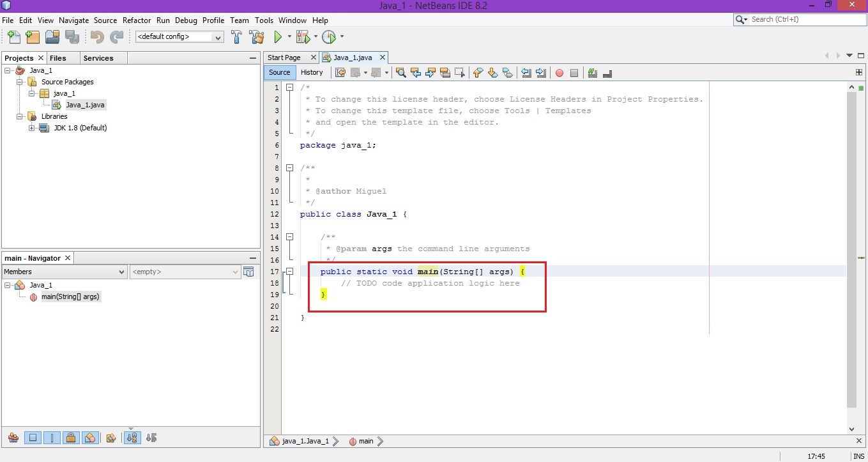The image size is (868, 462).
Task: Collapse the Source Packages tree node
Action: tap(20, 82)
